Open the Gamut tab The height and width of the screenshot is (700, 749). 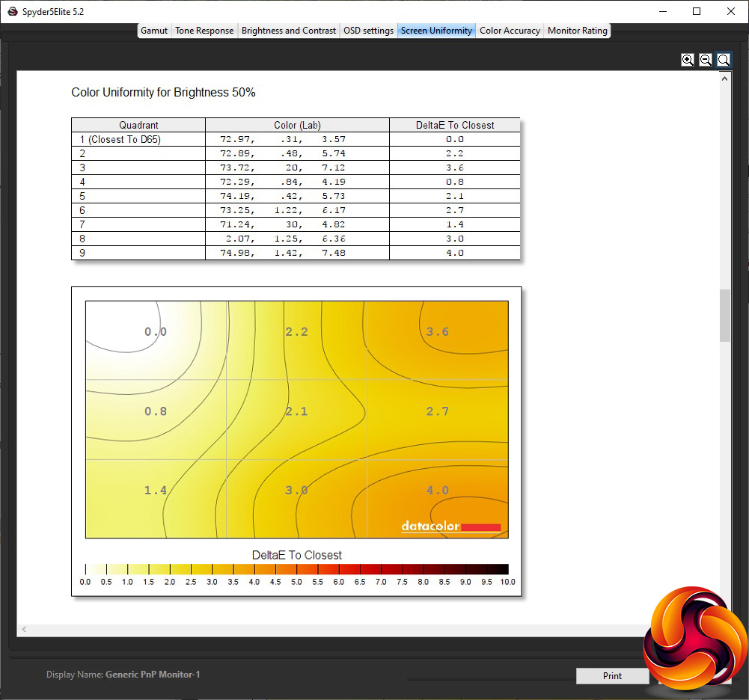pyautogui.click(x=154, y=31)
